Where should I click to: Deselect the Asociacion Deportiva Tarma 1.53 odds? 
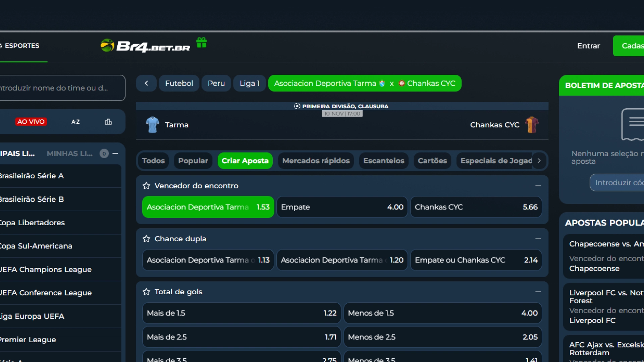pos(208,207)
